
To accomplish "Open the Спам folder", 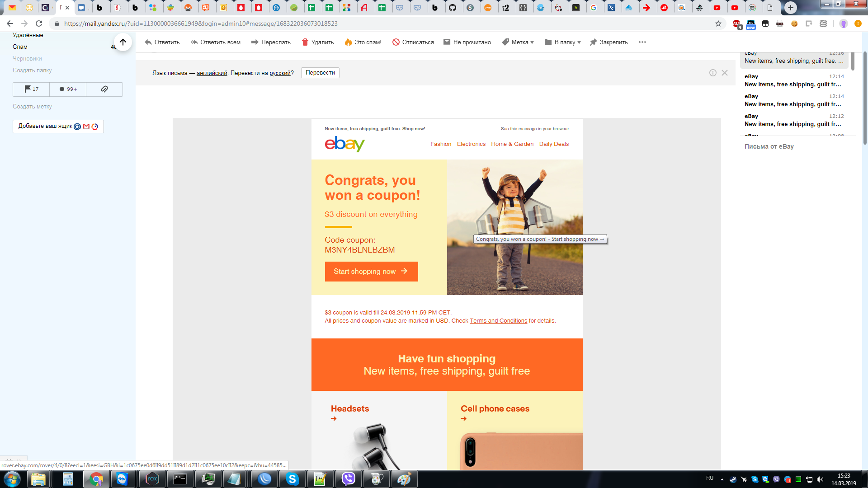I will (x=20, y=47).
